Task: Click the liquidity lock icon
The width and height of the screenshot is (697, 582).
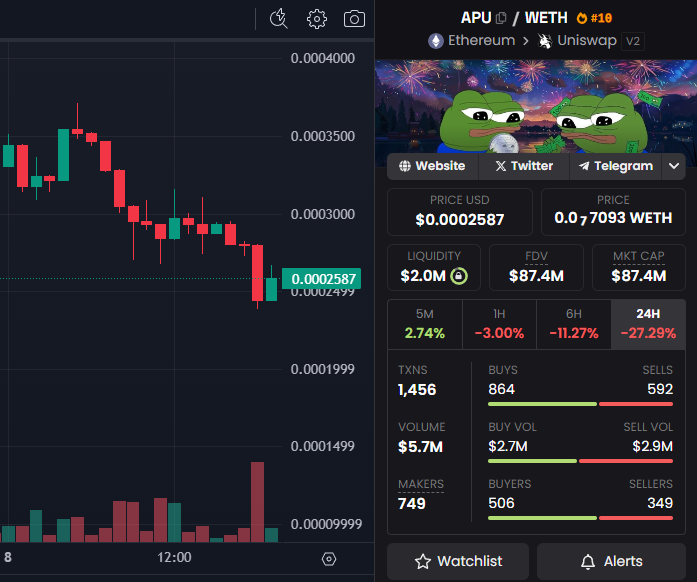Action: pos(459,276)
